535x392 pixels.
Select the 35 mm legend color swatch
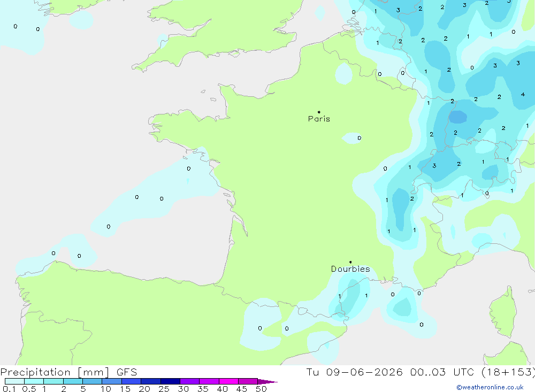click(x=209, y=381)
